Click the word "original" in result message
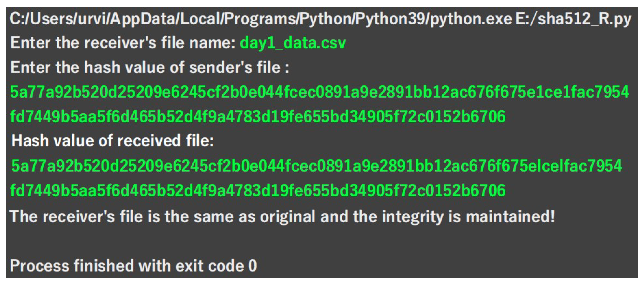Screen dimensions: 644x285 pos(287,217)
